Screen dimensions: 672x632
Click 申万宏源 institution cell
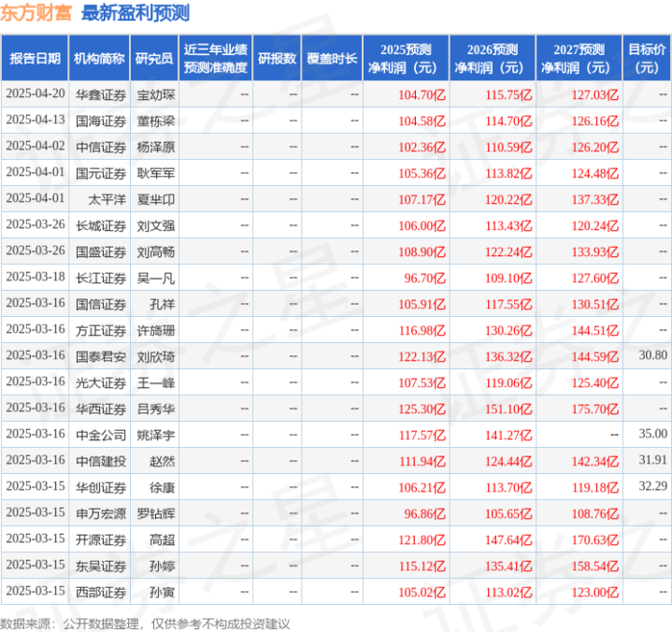(x=101, y=513)
